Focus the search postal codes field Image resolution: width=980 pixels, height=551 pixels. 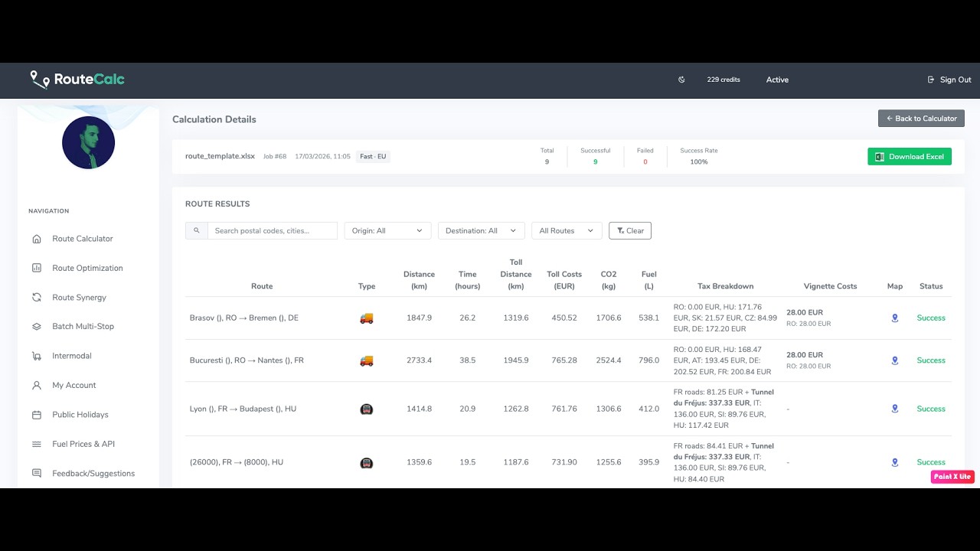[273, 230]
